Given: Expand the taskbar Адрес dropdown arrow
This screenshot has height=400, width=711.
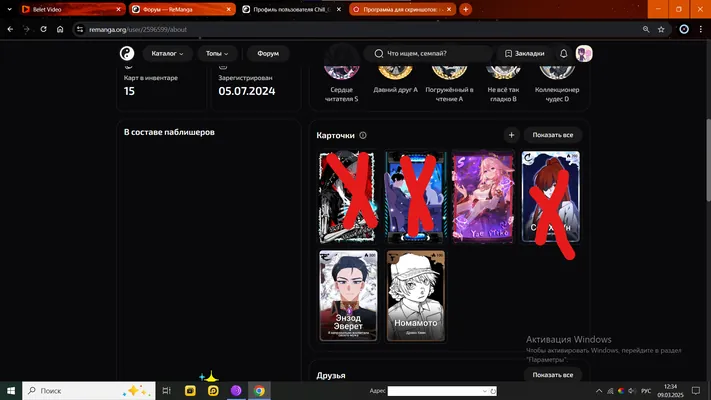Looking at the screenshot, I should pyautogui.click(x=484, y=391).
